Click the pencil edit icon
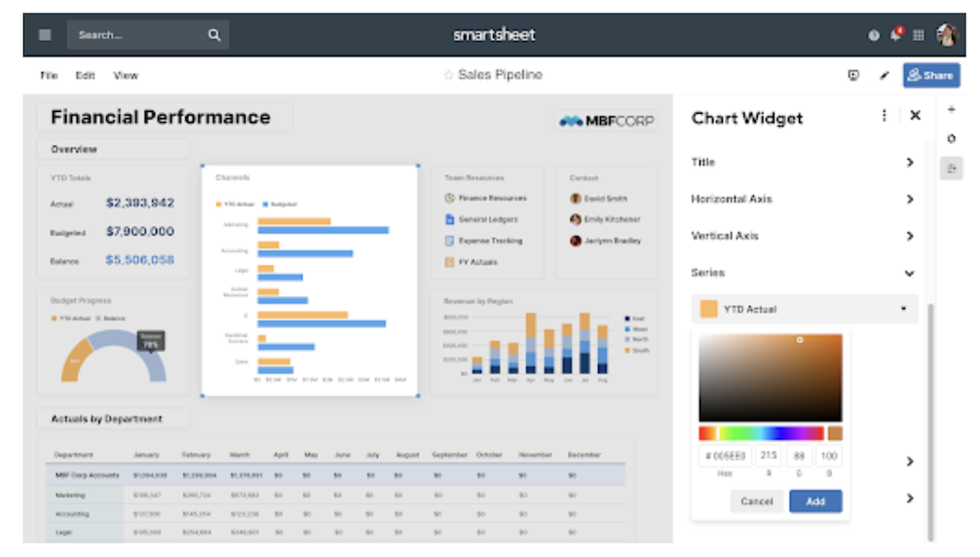The height and width of the screenshot is (557, 980). (884, 76)
